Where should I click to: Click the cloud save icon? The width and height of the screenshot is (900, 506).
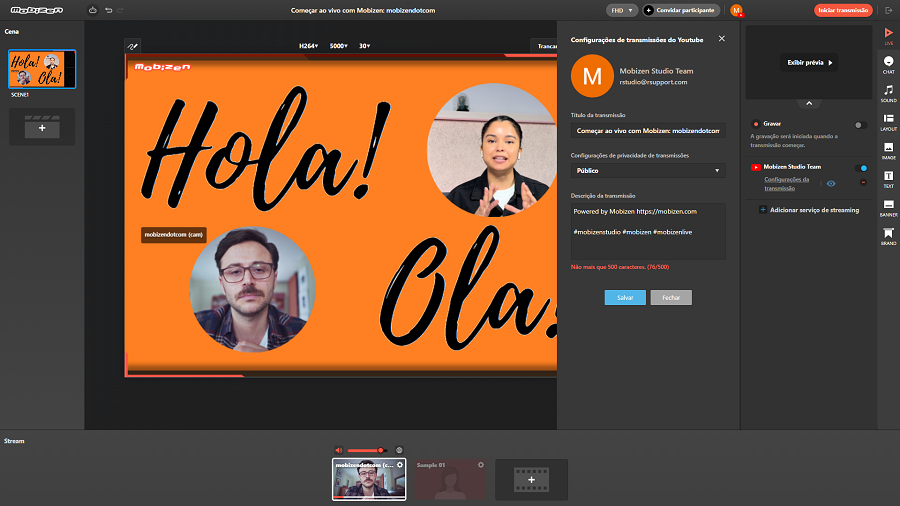point(92,10)
